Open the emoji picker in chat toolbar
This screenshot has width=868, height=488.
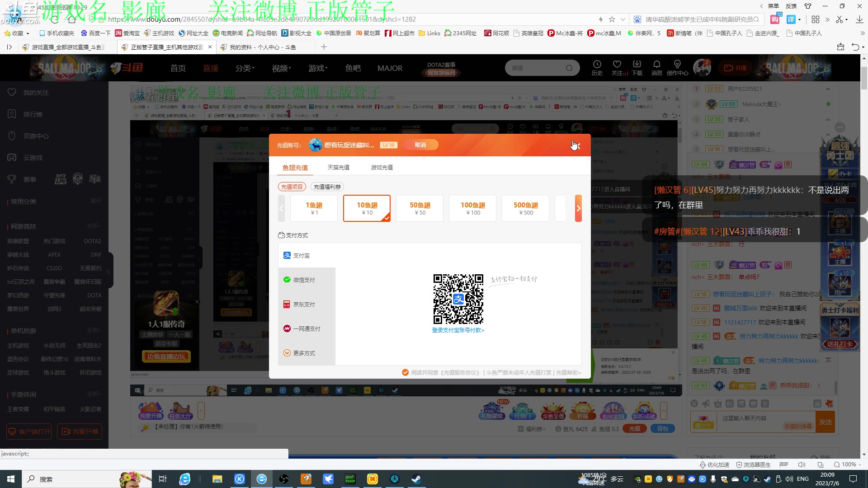pyautogui.click(x=694, y=404)
